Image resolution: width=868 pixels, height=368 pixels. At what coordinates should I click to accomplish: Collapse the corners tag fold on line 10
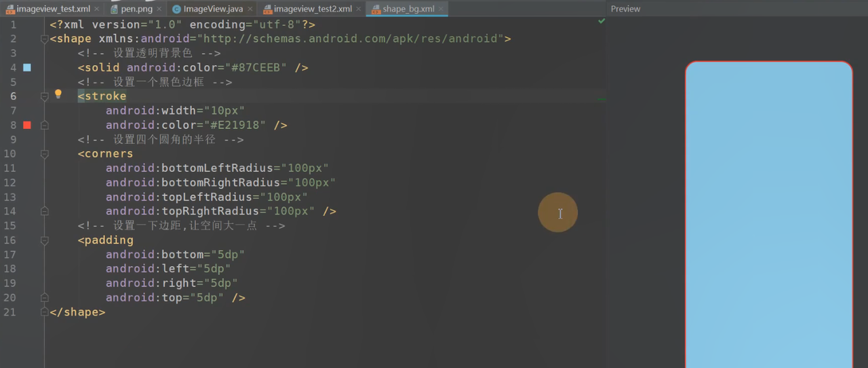44,154
